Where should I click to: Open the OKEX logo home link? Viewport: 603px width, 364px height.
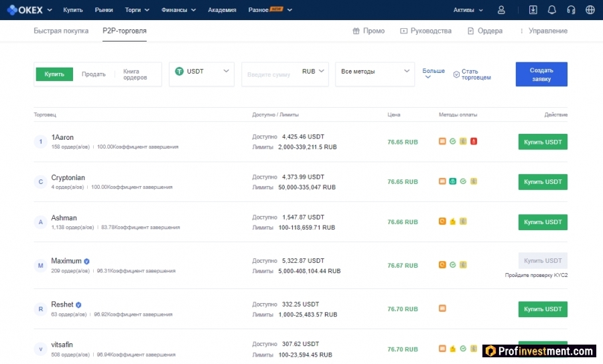(x=25, y=10)
